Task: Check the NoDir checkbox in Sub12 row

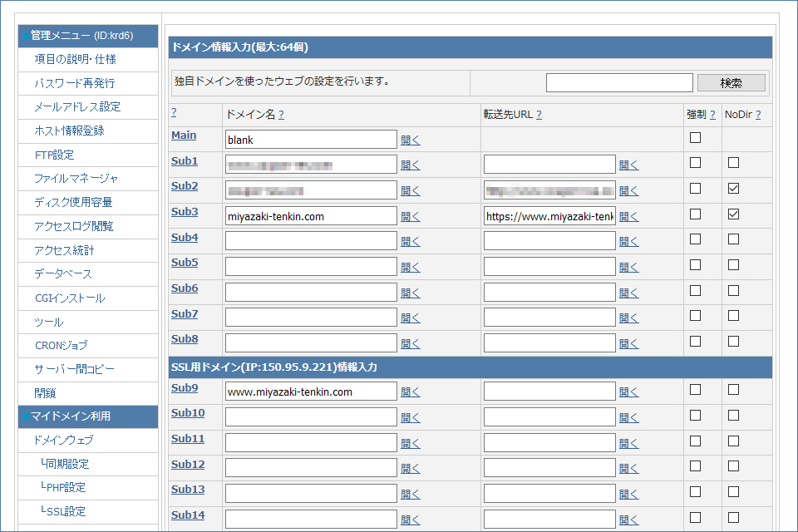Action: pyautogui.click(x=733, y=465)
